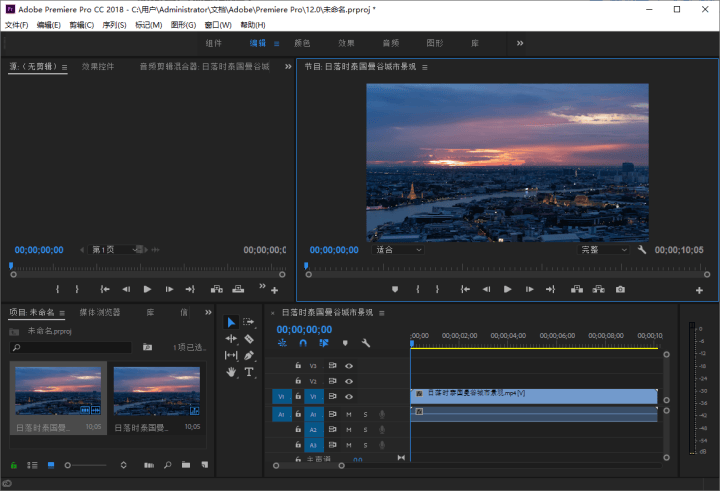Switch to the 颜色 workspace

301,43
